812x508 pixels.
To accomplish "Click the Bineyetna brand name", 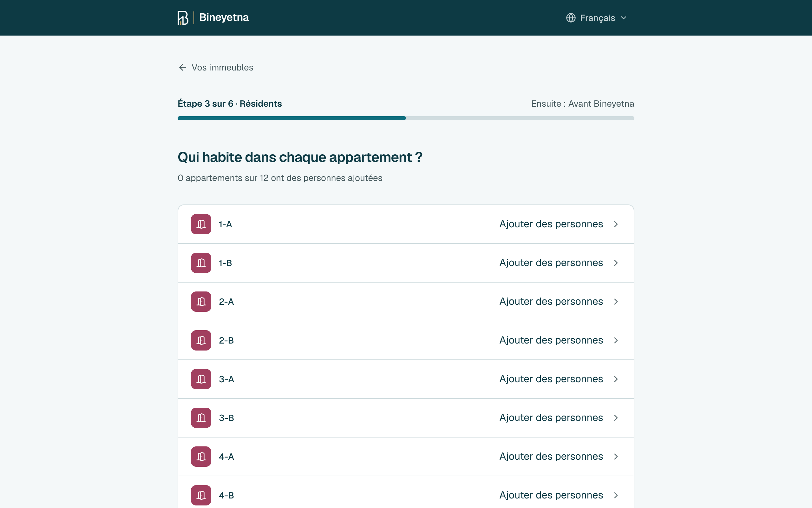I will point(224,17).
